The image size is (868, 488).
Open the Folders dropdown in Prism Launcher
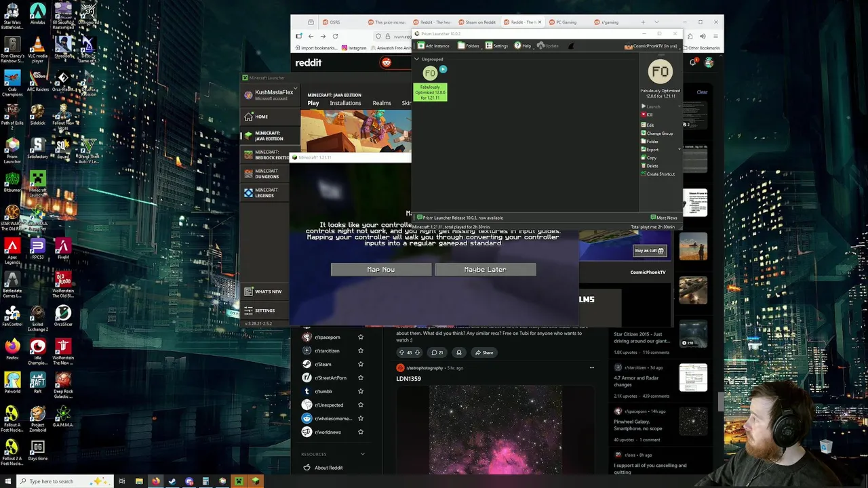tap(469, 45)
